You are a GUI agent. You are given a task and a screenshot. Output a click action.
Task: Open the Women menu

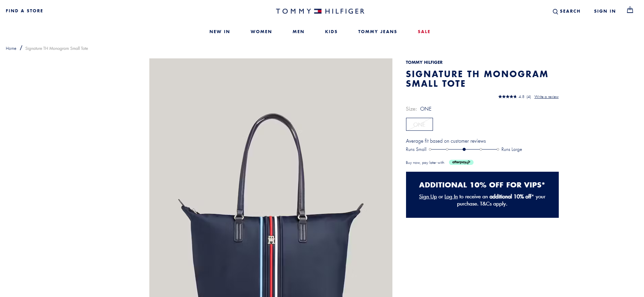pyautogui.click(x=261, y=32)
